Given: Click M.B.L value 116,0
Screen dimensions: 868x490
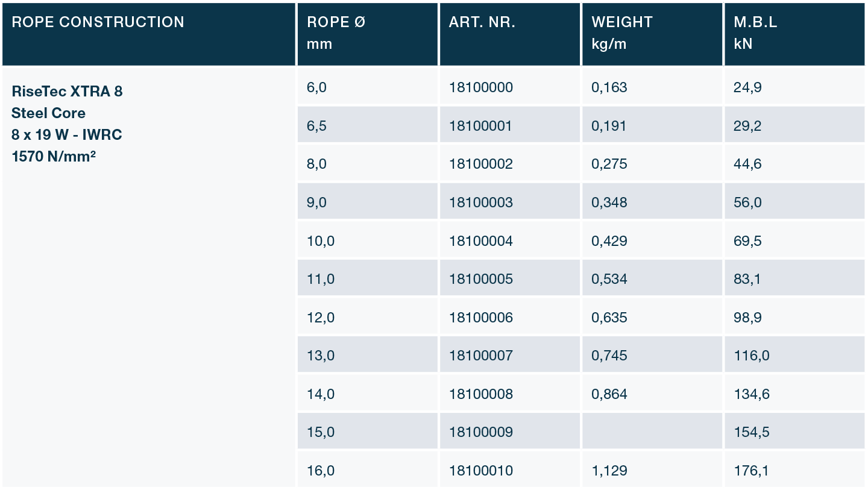Looking at the screenshot, I should pyautogui.click(x=752, y=356).
